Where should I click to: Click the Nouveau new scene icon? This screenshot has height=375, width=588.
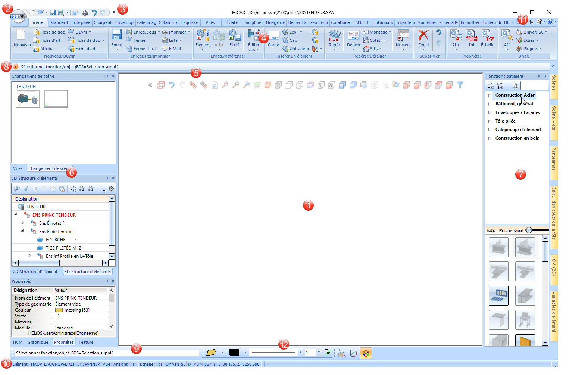[x=21, y=35]
